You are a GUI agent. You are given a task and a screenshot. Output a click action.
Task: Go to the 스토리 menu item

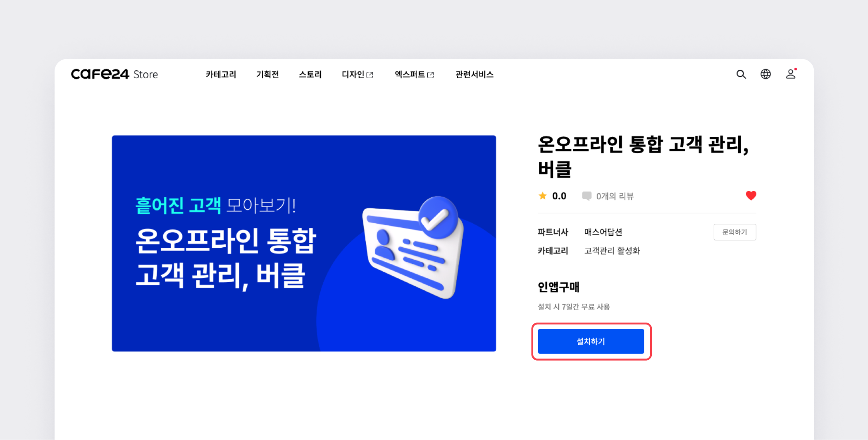tap(310, 74)
